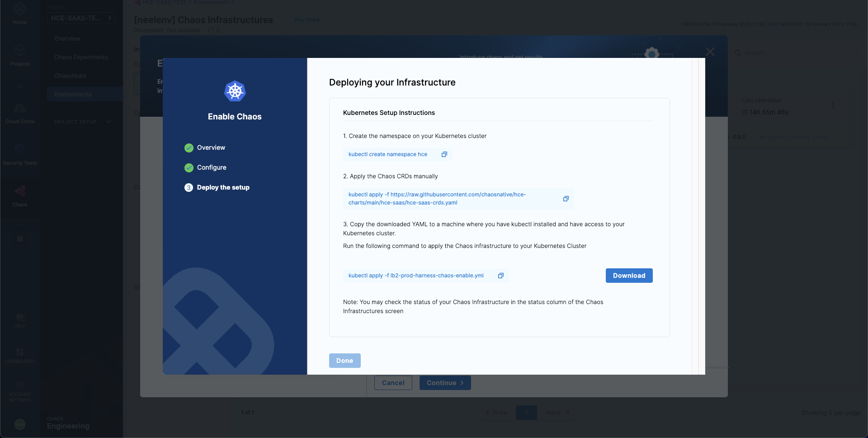Open the per-page results dropdown
This screenshot has height=438, width=868.
(x=830, y=413)
